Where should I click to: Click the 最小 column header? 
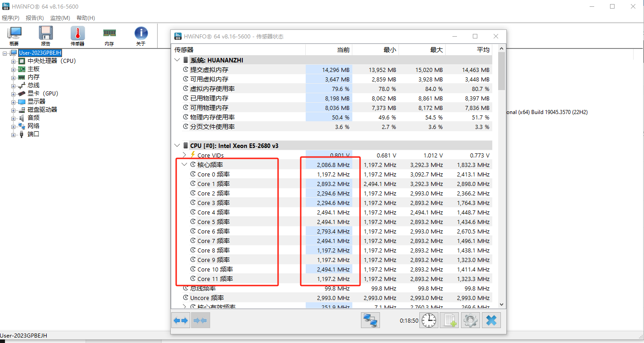[x=375, y=50]
